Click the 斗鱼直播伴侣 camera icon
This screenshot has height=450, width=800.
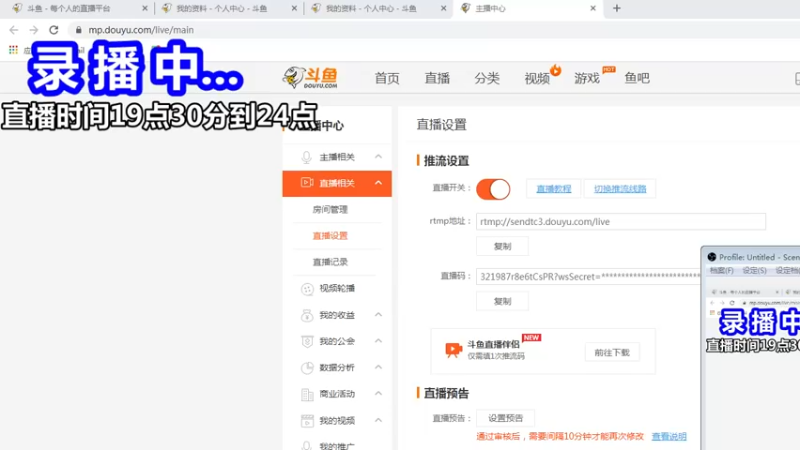click(x=453, y=349)
